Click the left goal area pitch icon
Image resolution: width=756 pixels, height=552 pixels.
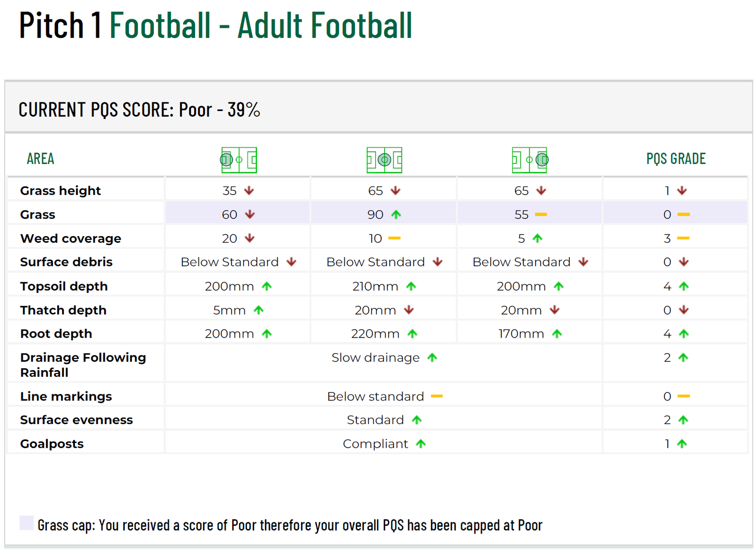[x=239, y=160]
